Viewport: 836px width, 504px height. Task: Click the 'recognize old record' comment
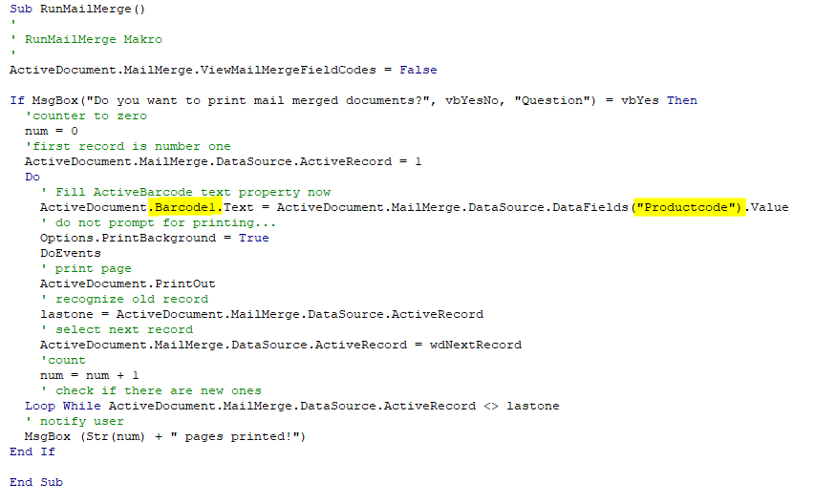[x=124, y=299]
